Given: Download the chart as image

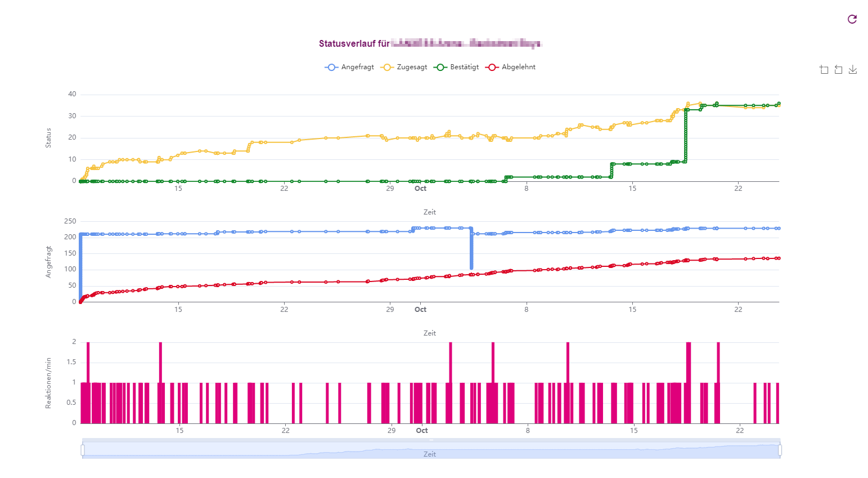Looking at the screenshot, I should [853, 69].
